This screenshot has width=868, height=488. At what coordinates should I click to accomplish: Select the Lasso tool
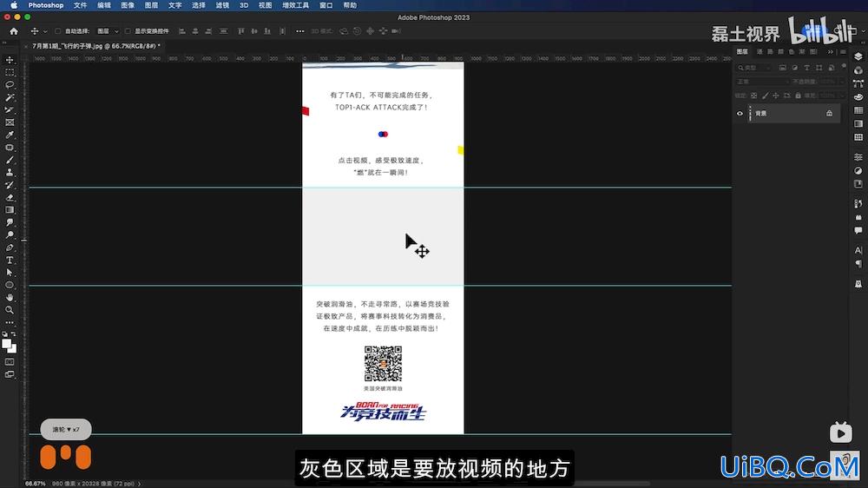pos(10,85)
